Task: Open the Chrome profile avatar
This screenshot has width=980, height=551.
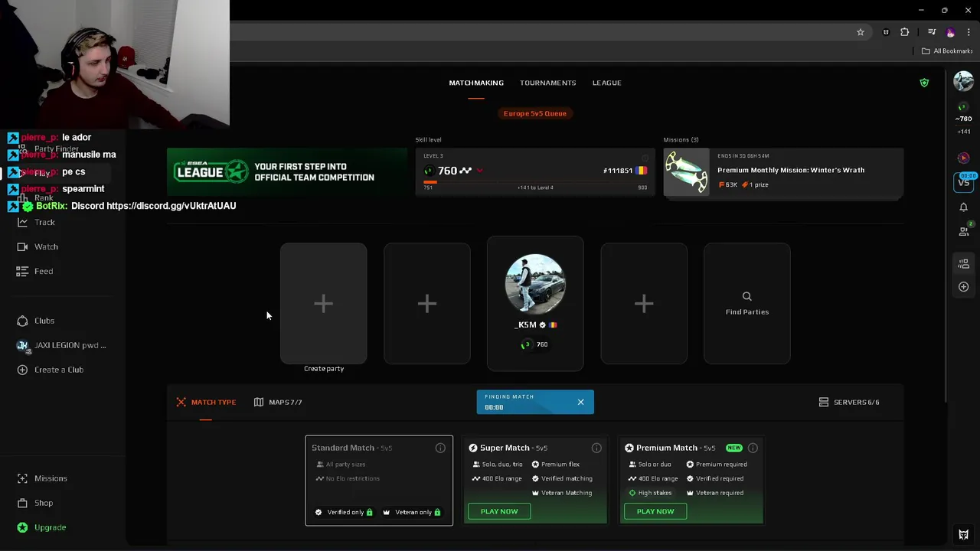Action: [950, 32]
